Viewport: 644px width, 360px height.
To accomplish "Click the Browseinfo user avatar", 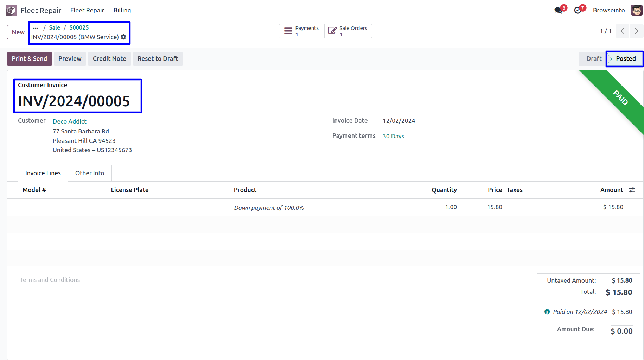I will point(636,10).
